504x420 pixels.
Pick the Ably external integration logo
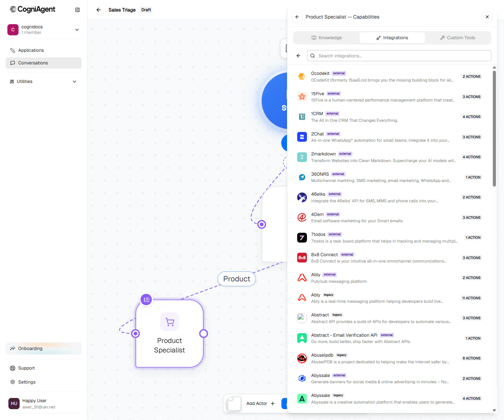pos(302,278)
